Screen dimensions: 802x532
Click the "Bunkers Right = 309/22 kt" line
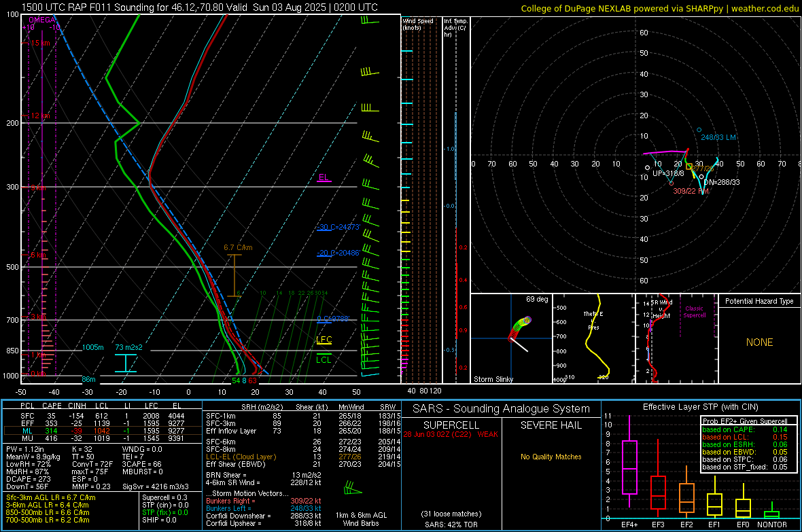(264, 501)
